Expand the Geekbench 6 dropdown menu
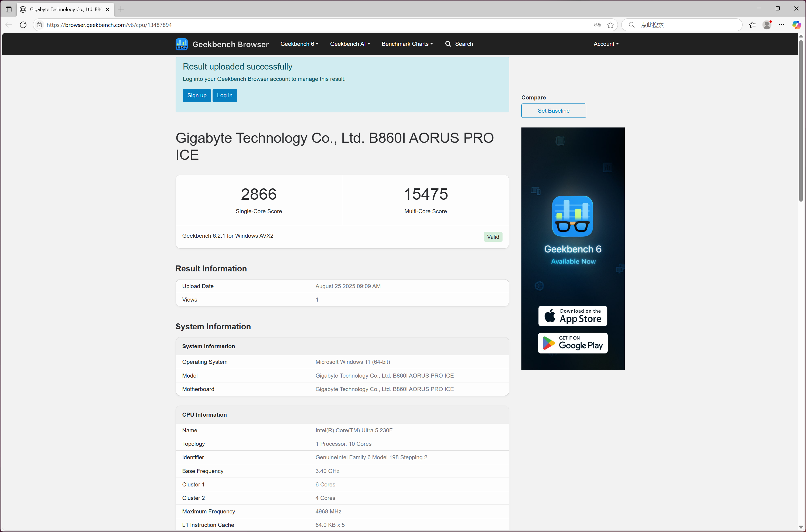 299,44
